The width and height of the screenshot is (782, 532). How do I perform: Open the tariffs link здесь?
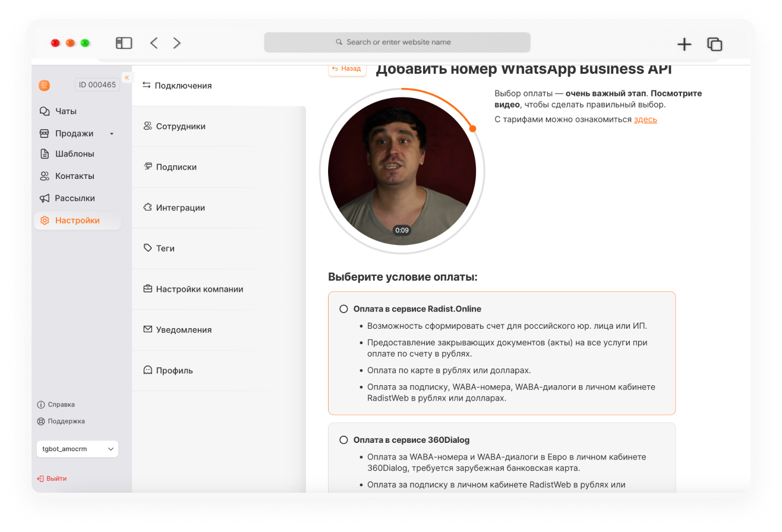tap(645, 119)
